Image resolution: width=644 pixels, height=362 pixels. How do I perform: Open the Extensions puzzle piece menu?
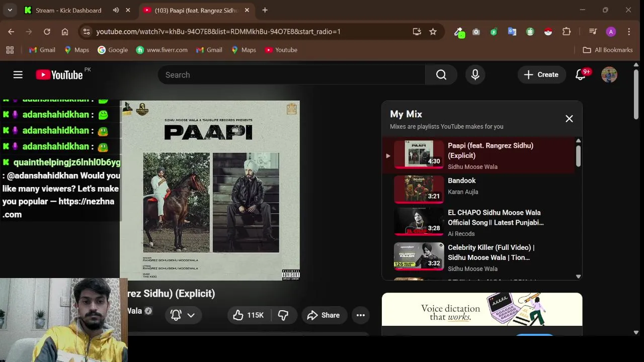(x=567, y=32)
